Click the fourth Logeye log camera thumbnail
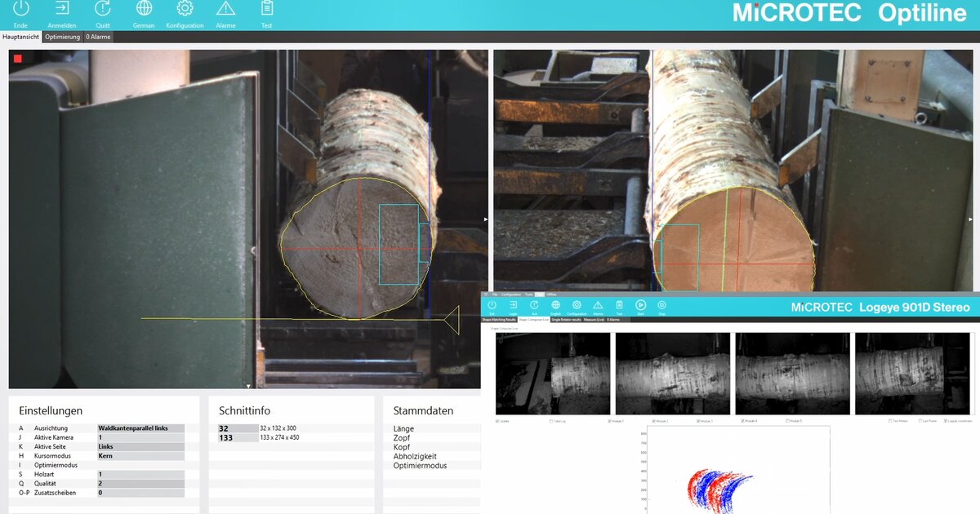The image size is (980, 514). click(912, 374)
